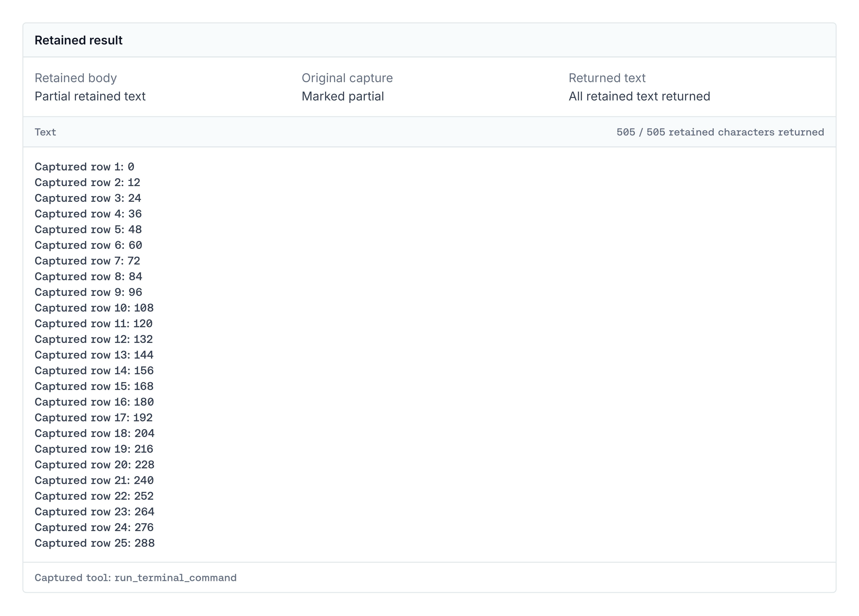Select the 'Original capture' label
This screenshot has height=616, width=859.
point(347,78)
